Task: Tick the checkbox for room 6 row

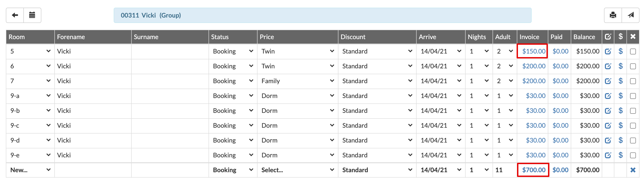Action: coord(633,66)
